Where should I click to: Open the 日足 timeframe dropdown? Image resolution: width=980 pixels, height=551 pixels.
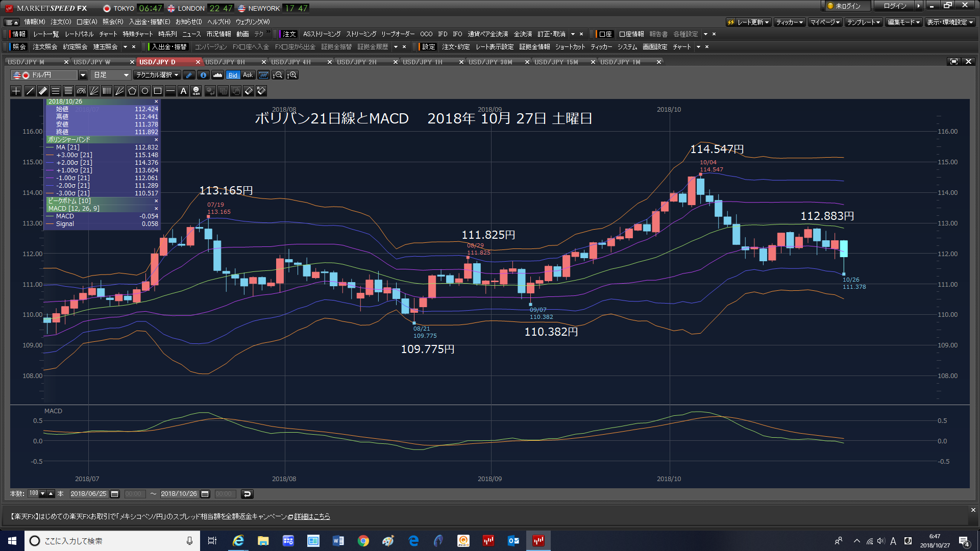pyautogui.click(x=111, y=75)
